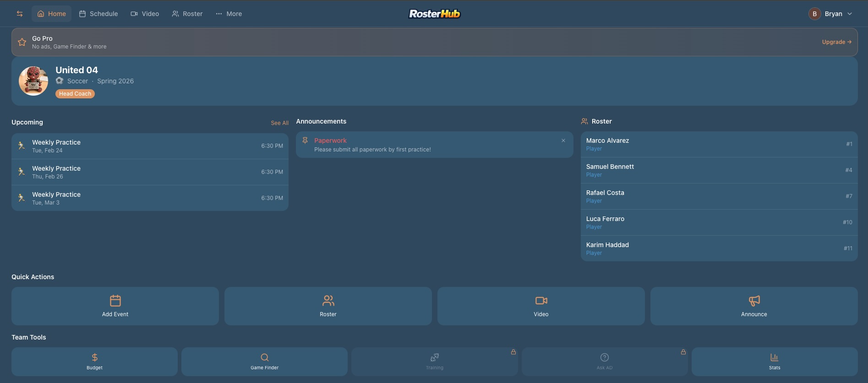Expand the More navigation menu
Screen dimensions: 868x383
pos(229,14)
